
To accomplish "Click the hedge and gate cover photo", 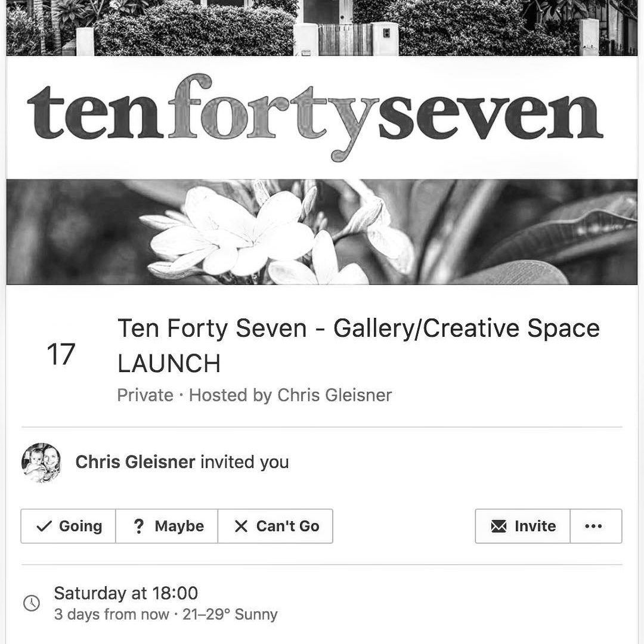I will click(322, 28).
